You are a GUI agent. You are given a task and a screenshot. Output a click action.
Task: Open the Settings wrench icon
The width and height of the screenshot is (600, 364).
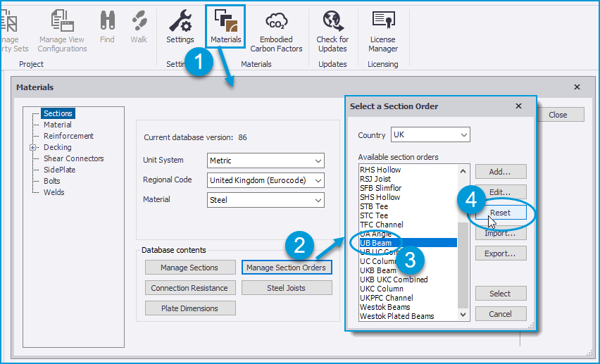(x=180, y=20)
